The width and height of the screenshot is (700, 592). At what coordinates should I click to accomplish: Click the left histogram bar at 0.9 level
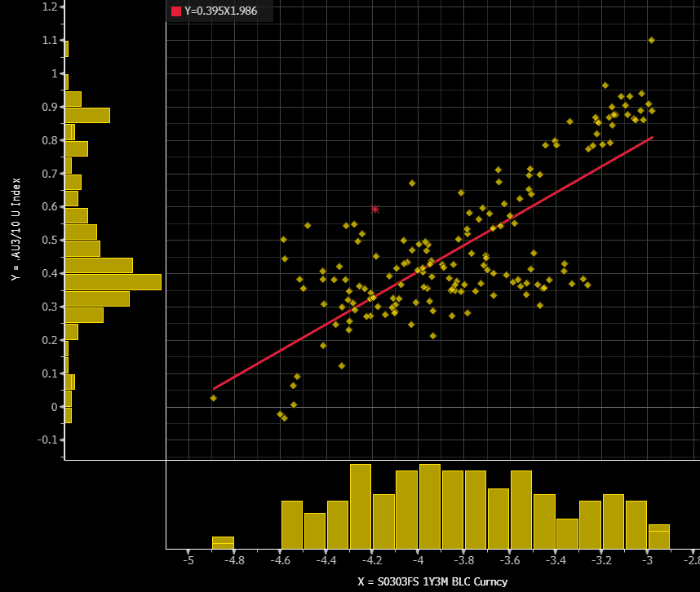[x=86, y=115]
